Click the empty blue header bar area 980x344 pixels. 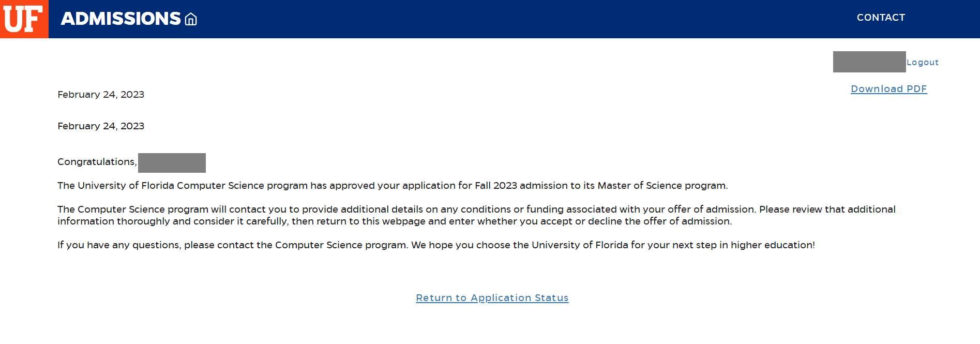pos(517,19)
